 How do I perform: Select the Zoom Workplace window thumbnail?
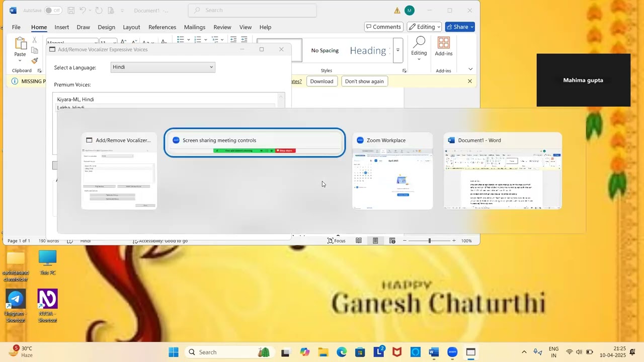392,171
